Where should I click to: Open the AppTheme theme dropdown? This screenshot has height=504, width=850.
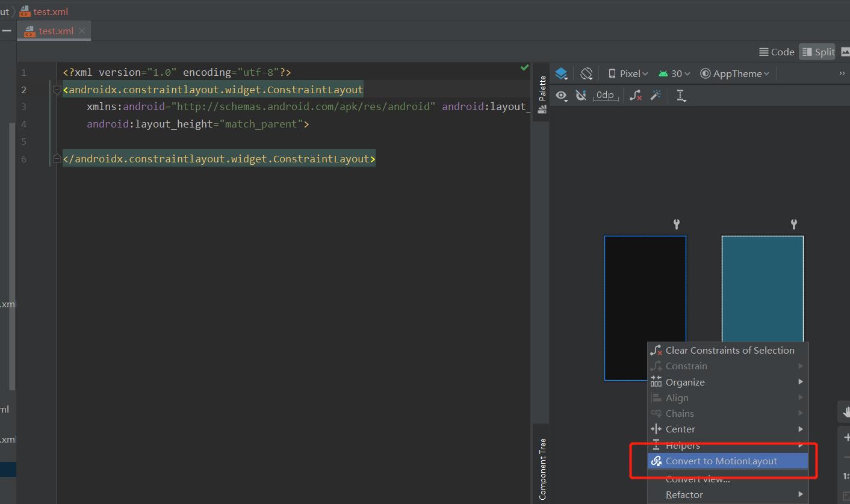click(x=734, y=73)
